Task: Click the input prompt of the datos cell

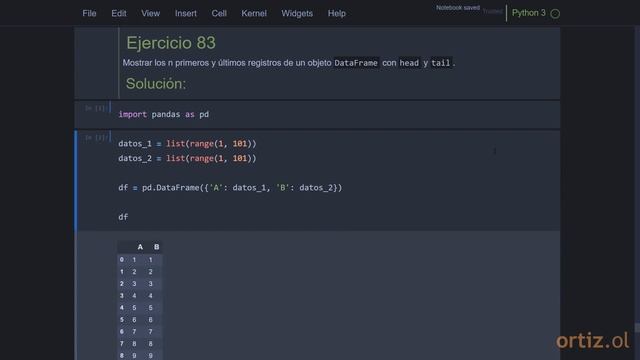Action: (96, 138)
